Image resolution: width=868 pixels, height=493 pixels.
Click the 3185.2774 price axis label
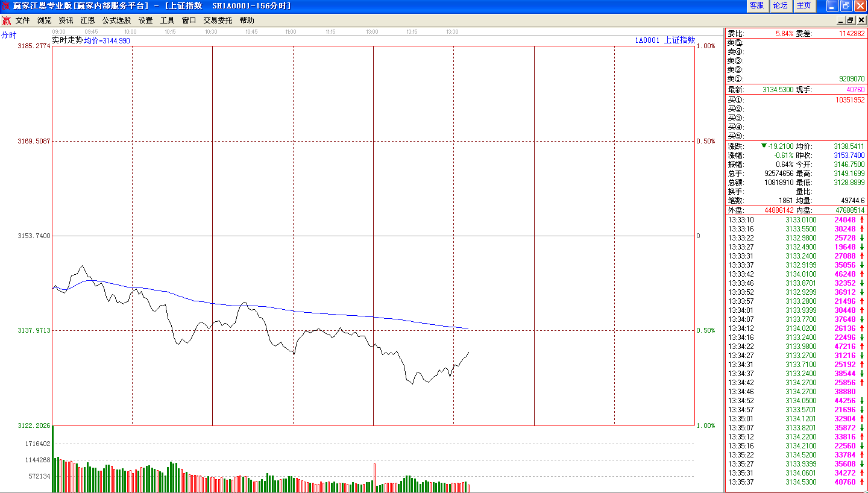pos(34,46)
